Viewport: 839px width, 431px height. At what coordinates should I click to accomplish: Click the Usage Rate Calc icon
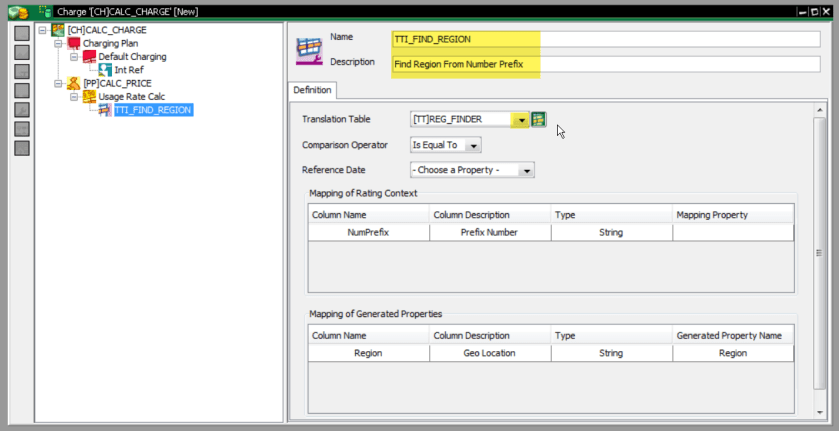point(89,96)
